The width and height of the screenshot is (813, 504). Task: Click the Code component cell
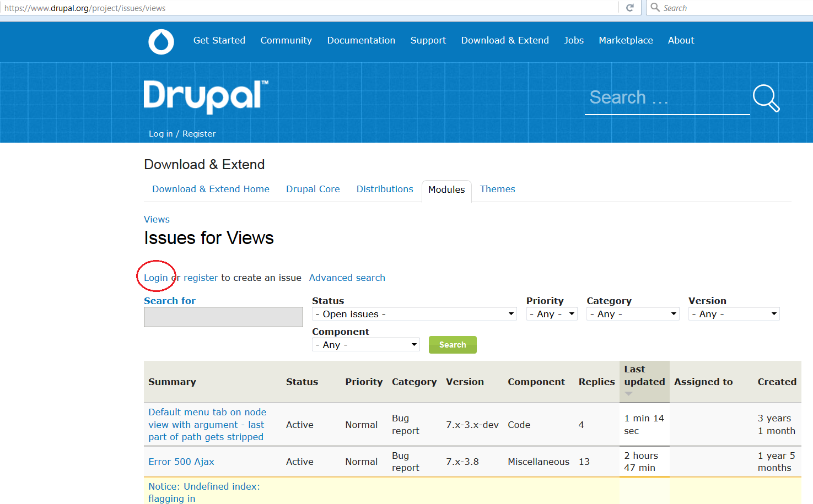point(519,425)
